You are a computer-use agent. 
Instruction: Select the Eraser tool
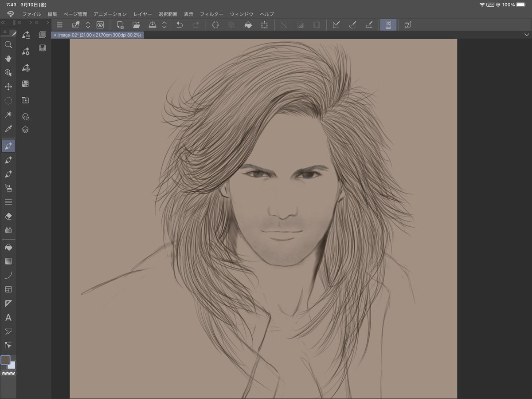(x=8, y=216)
